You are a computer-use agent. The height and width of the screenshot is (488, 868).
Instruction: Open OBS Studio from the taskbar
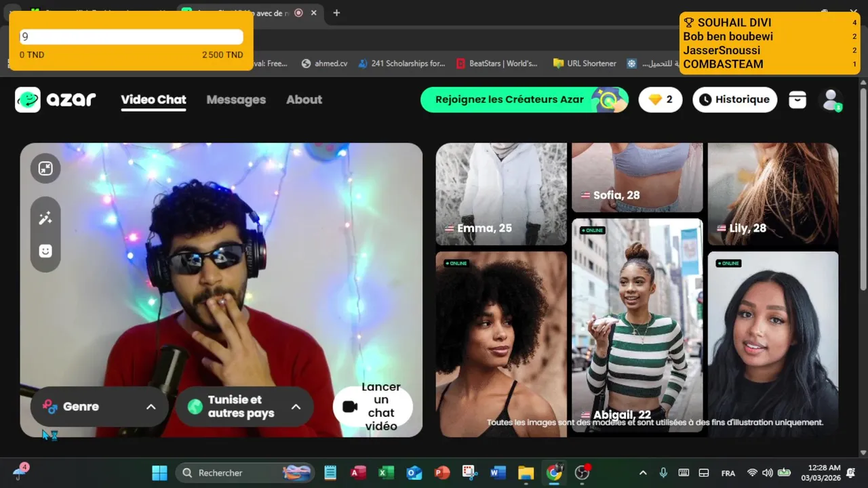click(582, 473)
